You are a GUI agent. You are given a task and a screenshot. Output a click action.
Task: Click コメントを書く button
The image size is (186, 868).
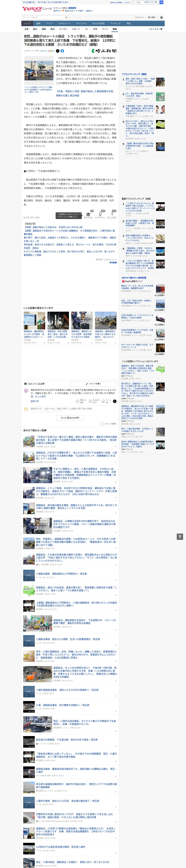(x=93, y=384)
